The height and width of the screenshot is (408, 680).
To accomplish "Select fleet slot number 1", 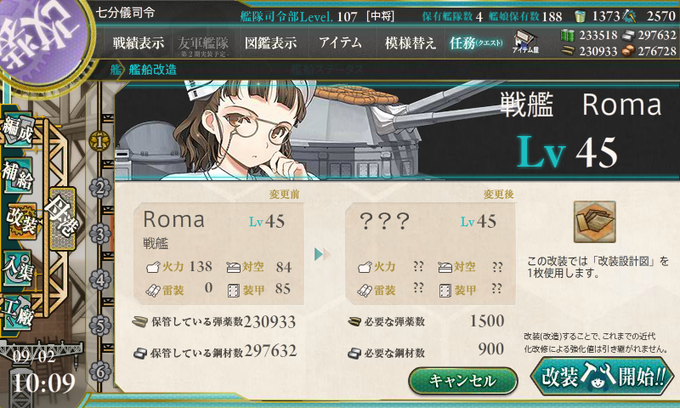I will click(x=99, y=142).
